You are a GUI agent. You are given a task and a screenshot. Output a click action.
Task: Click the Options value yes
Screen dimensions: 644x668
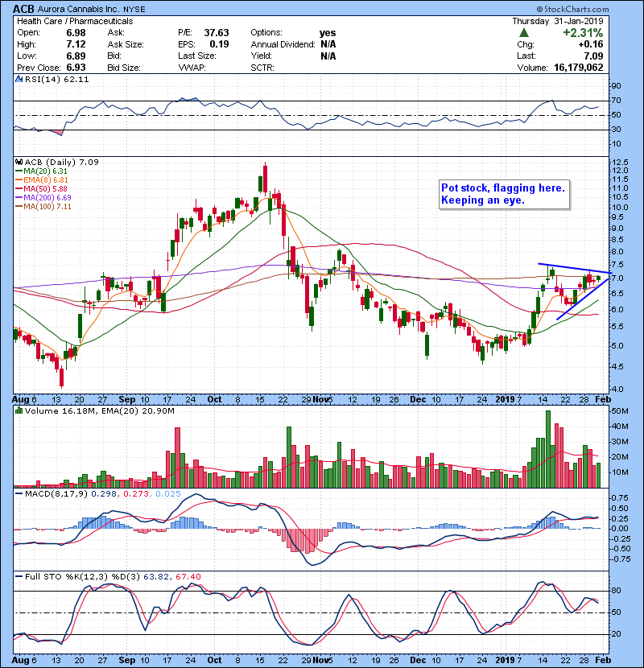[328, 33]
